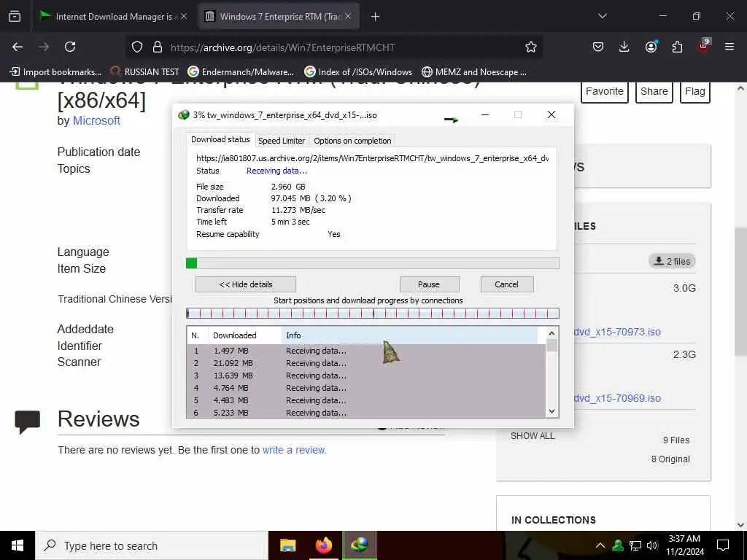The height and width of the screenshot is (560, 747).
Task: Open dvd_x15-70969.iso file link
Action: click(x=618, y=398)
